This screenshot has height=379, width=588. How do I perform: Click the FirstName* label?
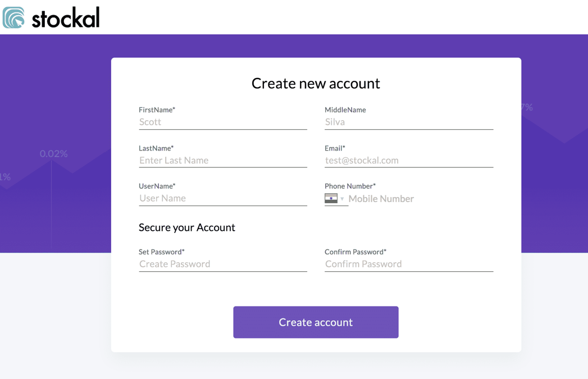(x=157, y=110)
